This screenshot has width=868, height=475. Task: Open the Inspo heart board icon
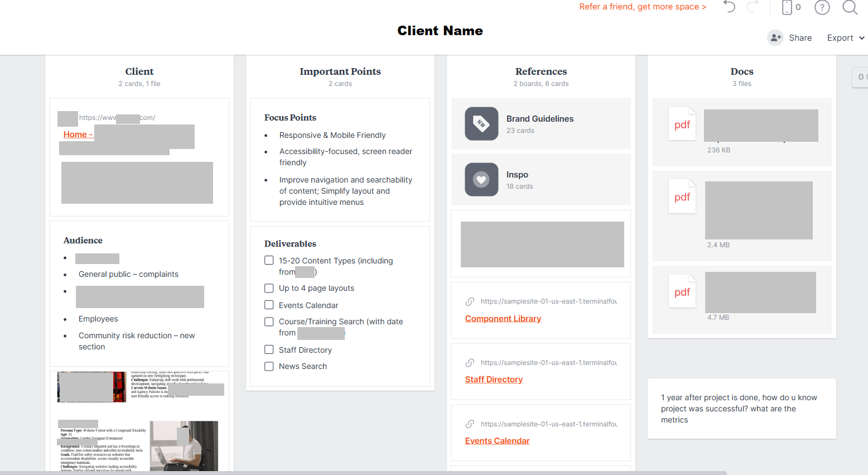click(481, 180)
